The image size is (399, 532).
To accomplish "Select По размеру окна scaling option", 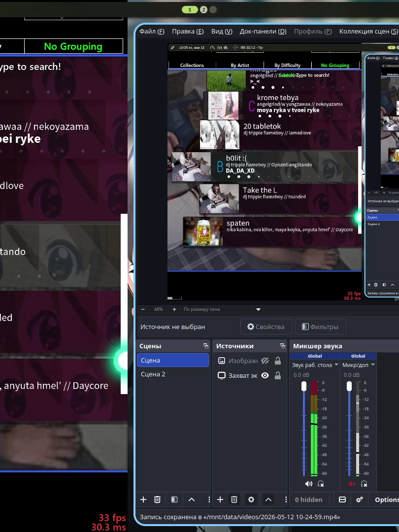I will pos(201,309).
